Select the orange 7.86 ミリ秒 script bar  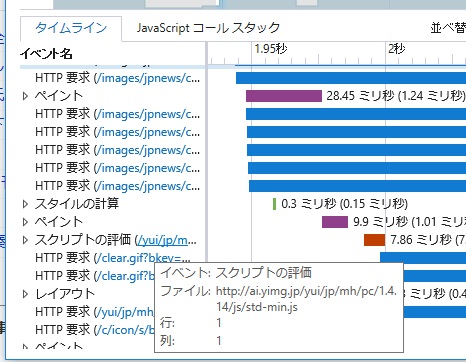374,240
